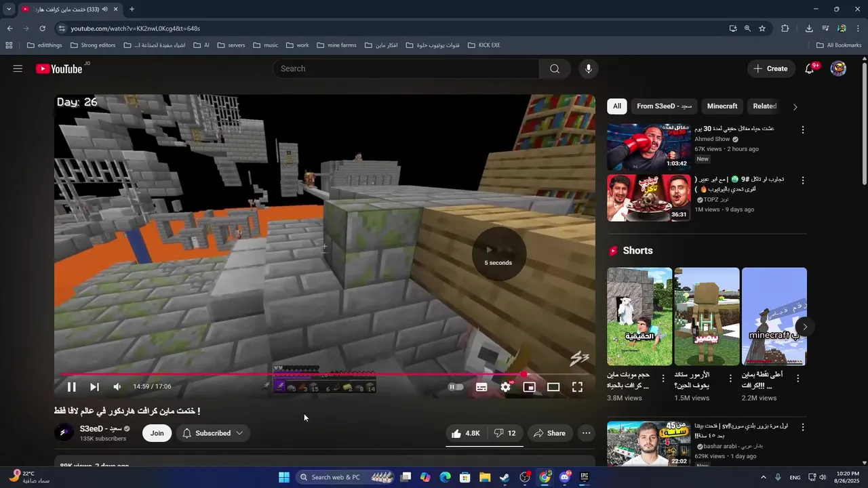Viewport: 868px width, 488px height.
Task: Go back in Chrome
Action: (x=9, y=28)
